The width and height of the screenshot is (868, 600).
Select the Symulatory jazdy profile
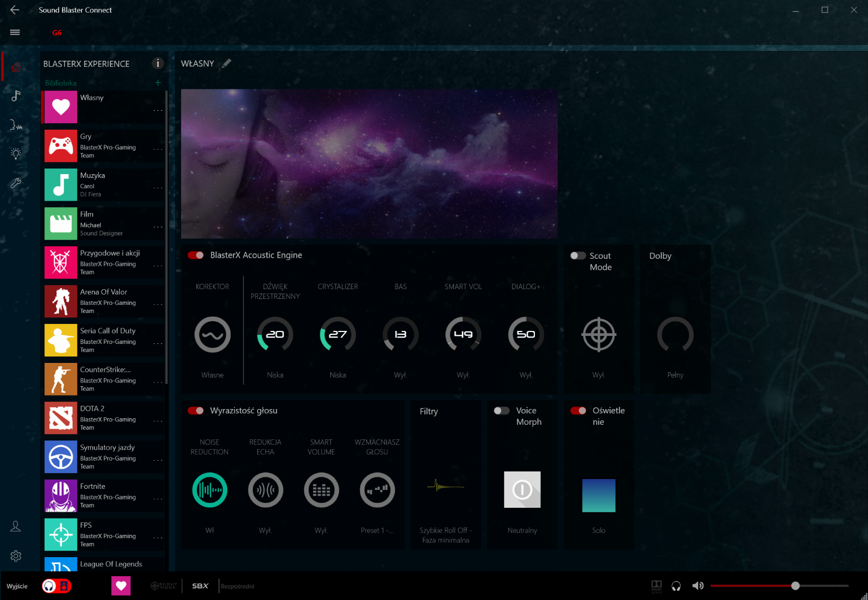coord(103,457)
